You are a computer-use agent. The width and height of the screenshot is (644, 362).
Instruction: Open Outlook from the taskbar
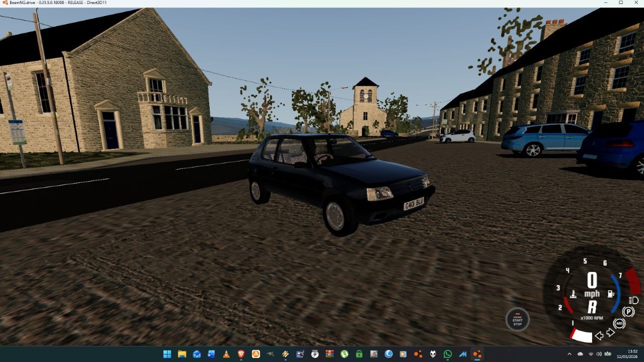(x=197, y=354)
